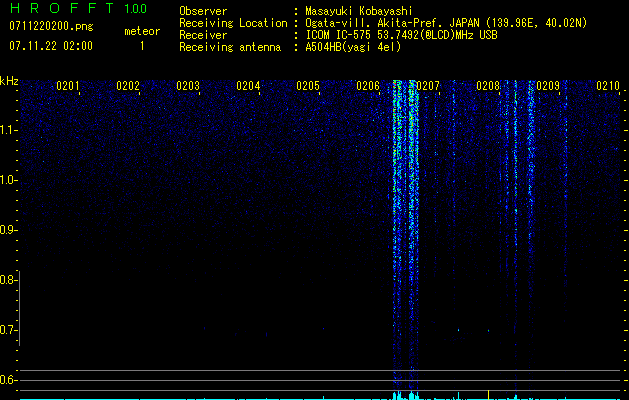Click the date stamp 07.11.22 02:00
Screen dimensions: 629x400
51,46
